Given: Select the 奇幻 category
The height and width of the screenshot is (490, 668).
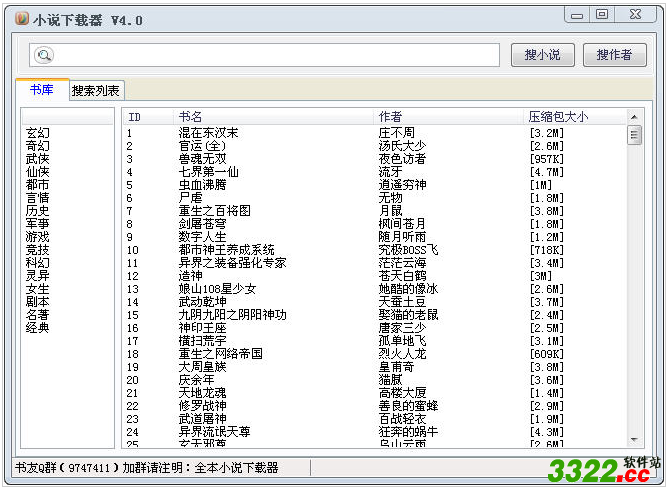Looking at the screenshot, I should (37, 146).
